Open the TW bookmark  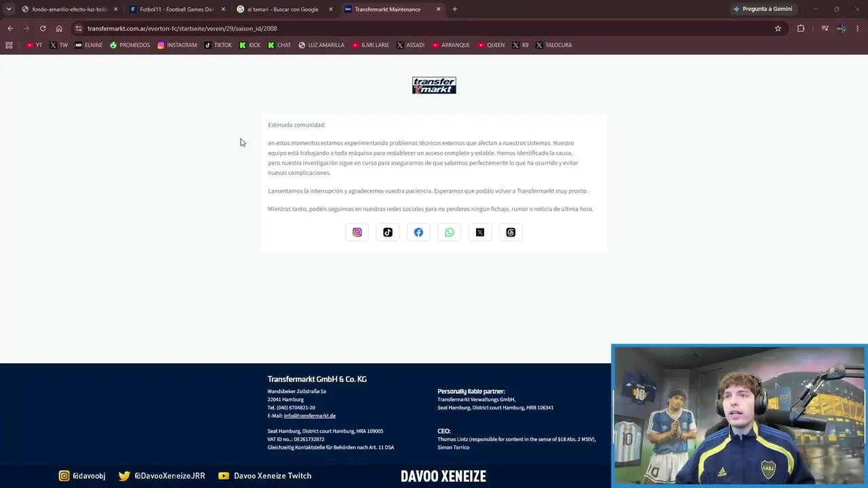59,45
